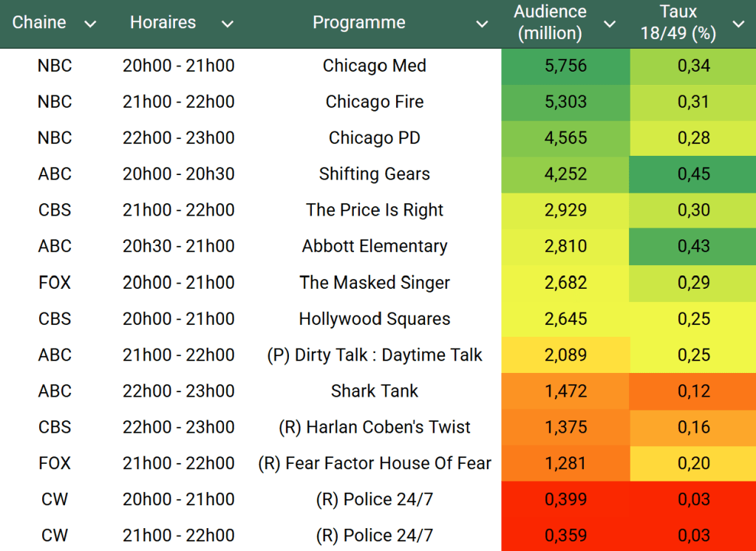Image resolution: width=756 pixels, height=551 pixels.
Task: Expand the Horaires column filter chevron
Action: [227, 24]
